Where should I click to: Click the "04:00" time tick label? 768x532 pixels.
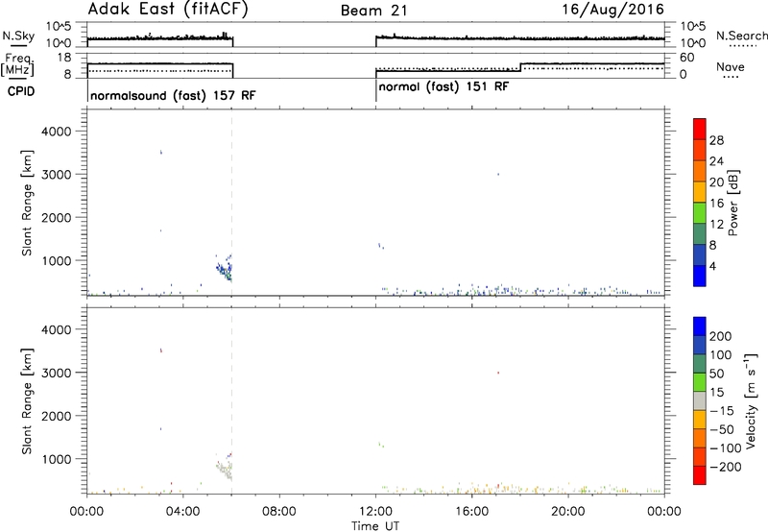click(x=183, y=512)
